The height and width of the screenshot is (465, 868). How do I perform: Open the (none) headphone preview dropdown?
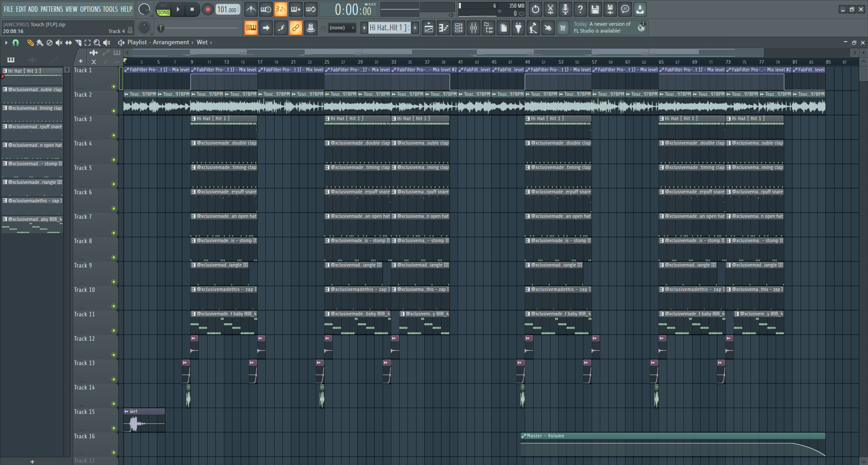click(x=342, y=28)
